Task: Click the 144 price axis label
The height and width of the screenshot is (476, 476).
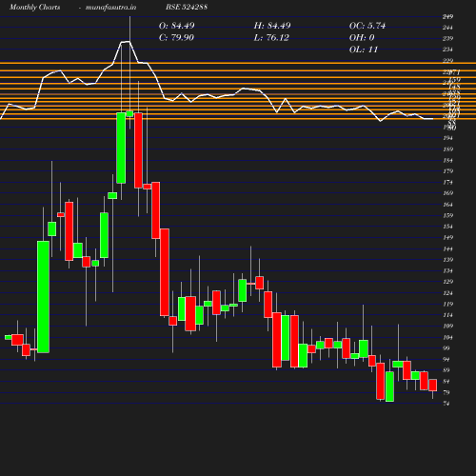Action: [x=447, y=248]
